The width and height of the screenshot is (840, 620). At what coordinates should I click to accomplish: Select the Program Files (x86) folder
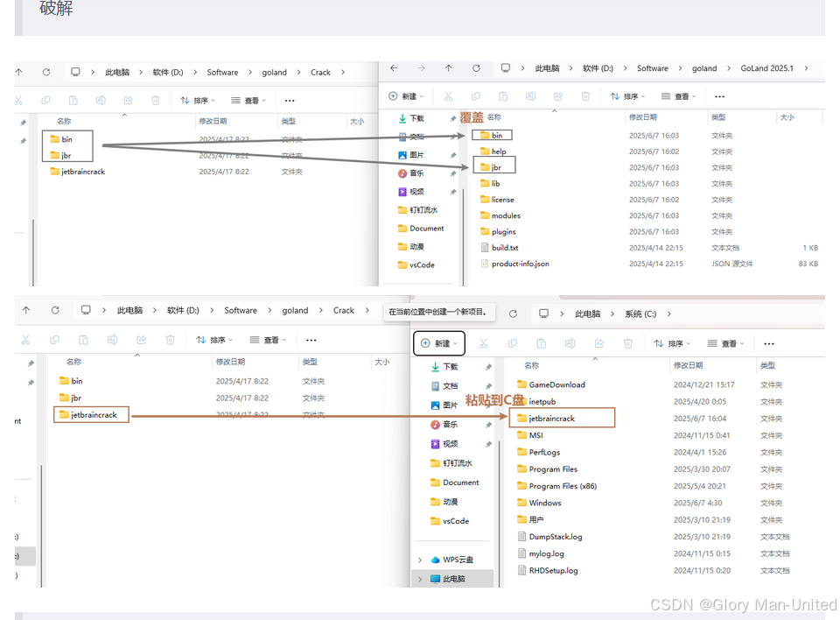tap(557, 486)
